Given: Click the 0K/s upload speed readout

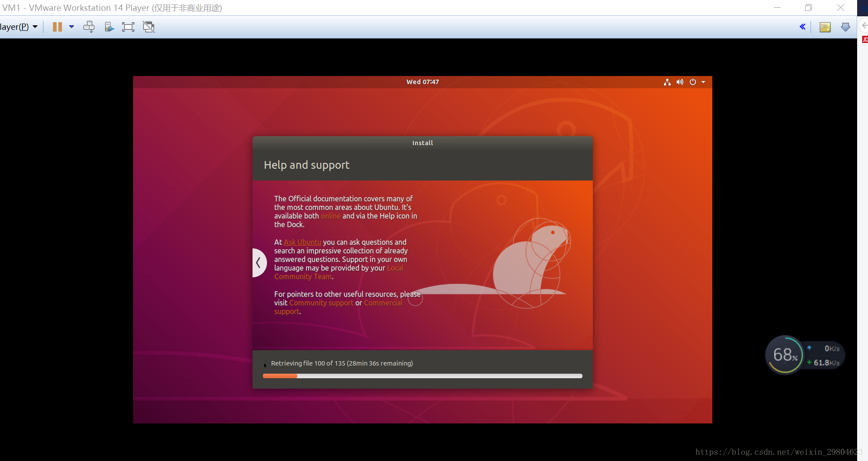Looking at the screenshot, I should point(832,348).
